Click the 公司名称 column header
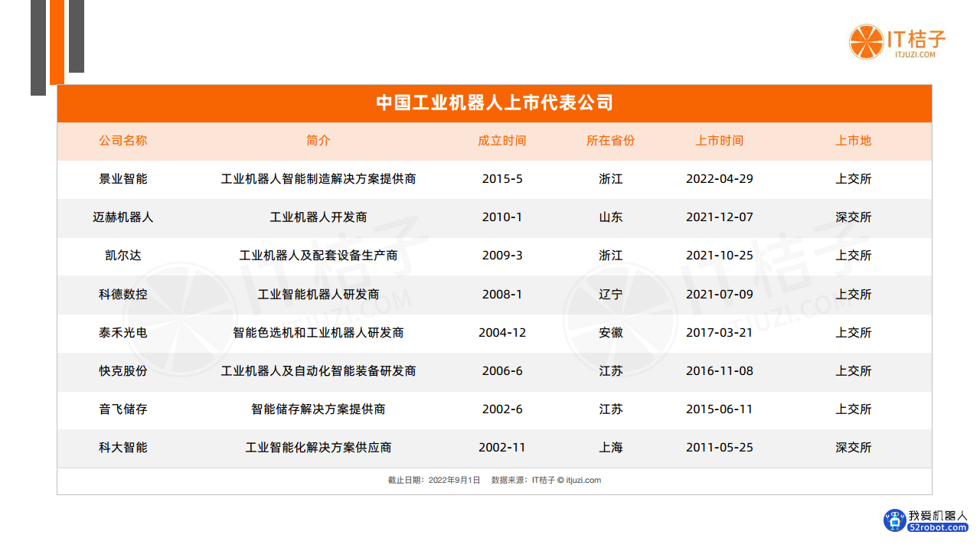The image size is (980, 551). [x=122, y=141]
